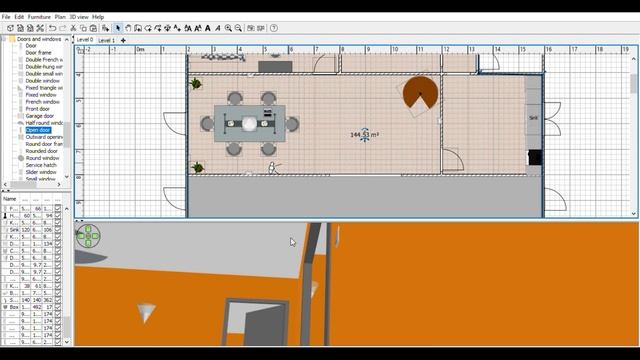Select Rounded door in the catalog tree
640x360 pixels.
[x=42, y=151]
